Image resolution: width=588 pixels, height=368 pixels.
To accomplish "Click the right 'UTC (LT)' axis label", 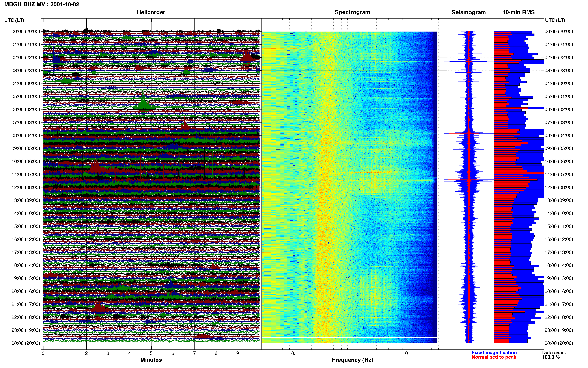I will (555, 20).
